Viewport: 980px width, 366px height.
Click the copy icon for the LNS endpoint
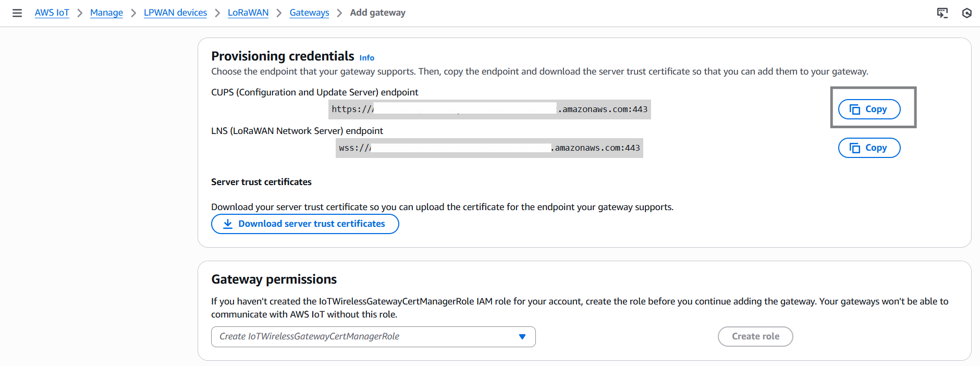856,148
